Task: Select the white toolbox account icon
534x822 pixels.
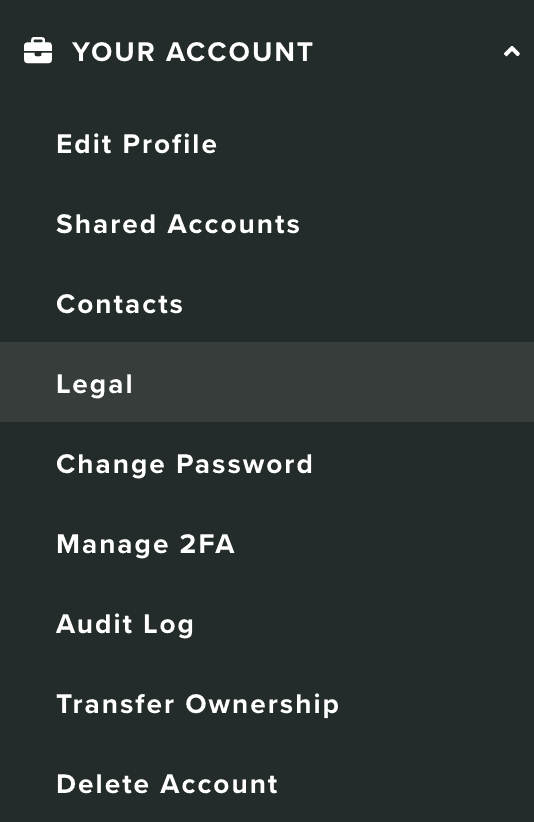Action: 38,51
